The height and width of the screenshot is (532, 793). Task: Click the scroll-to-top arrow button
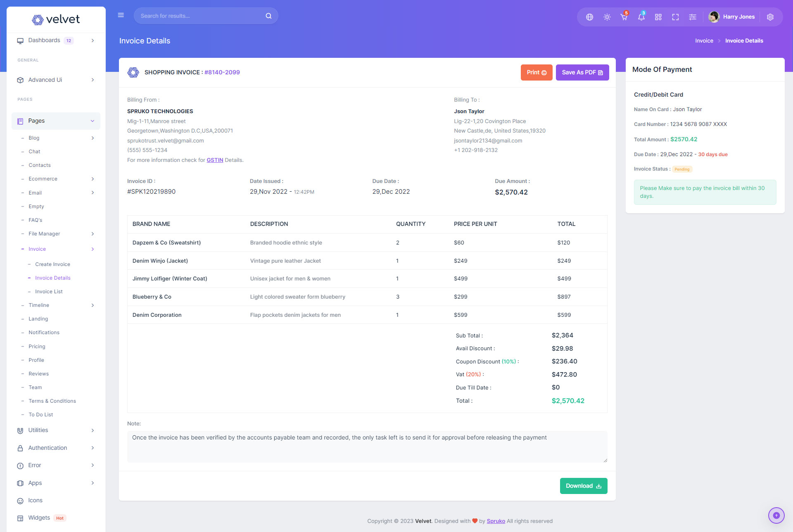tap(776, 515)
